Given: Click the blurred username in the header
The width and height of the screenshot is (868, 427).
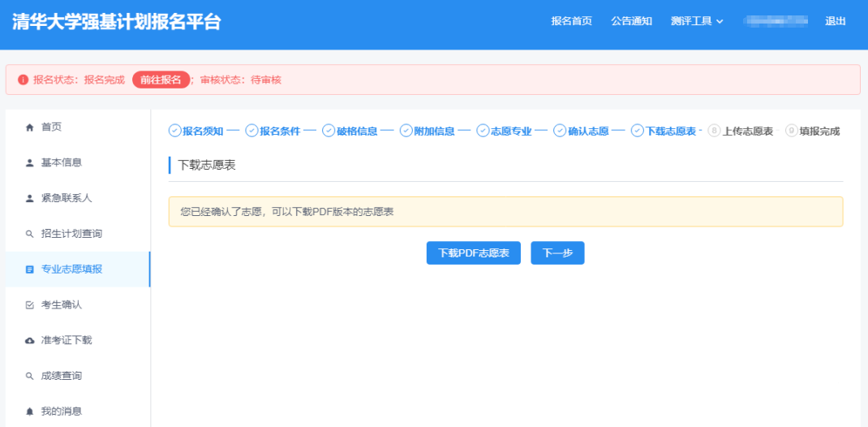Looking at the screenshot, I should pos(775,21).
